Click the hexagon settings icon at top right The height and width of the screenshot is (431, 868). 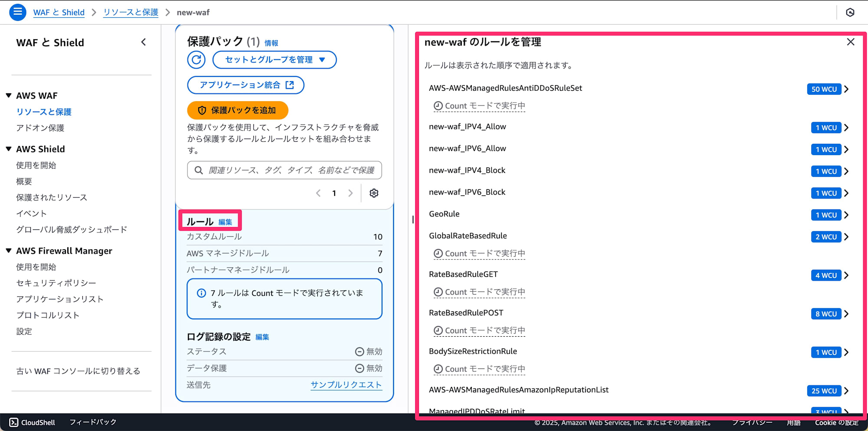point(850,12)
